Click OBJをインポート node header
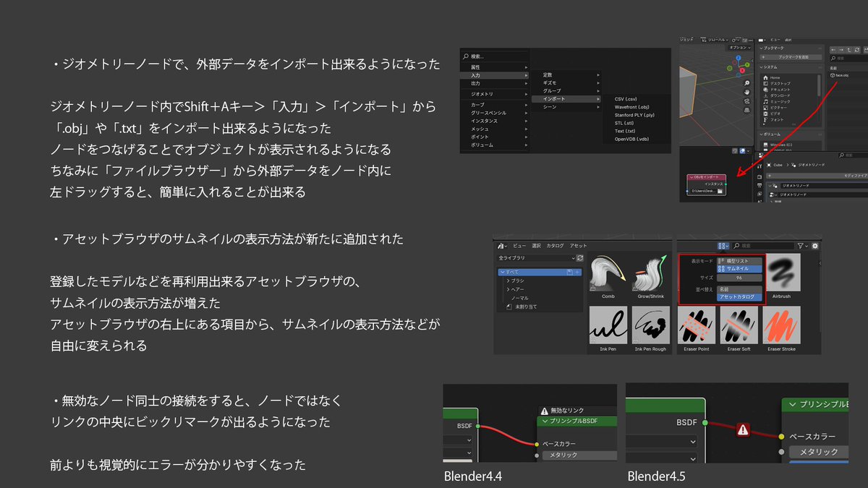 click(707, 177)
